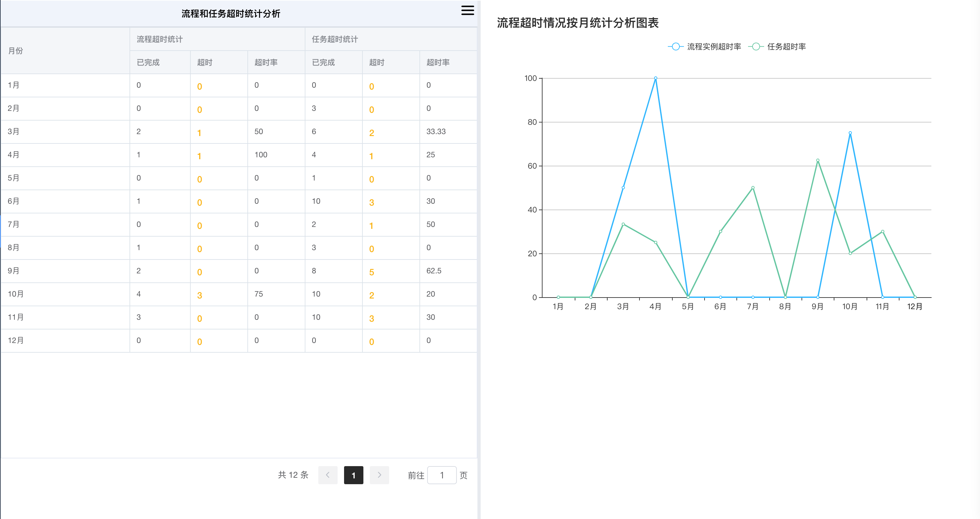Screen dimensions: 980x519
Task: Click the 11月 point on green line
Action: 883,231
